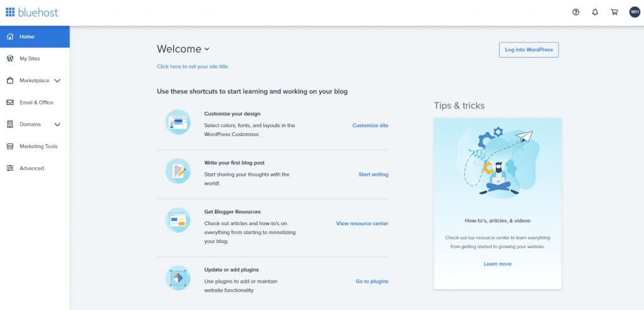The image size is (644, 310).
Task: Expand the Marketplace submenu chevron
Action: tap(57, 81)
